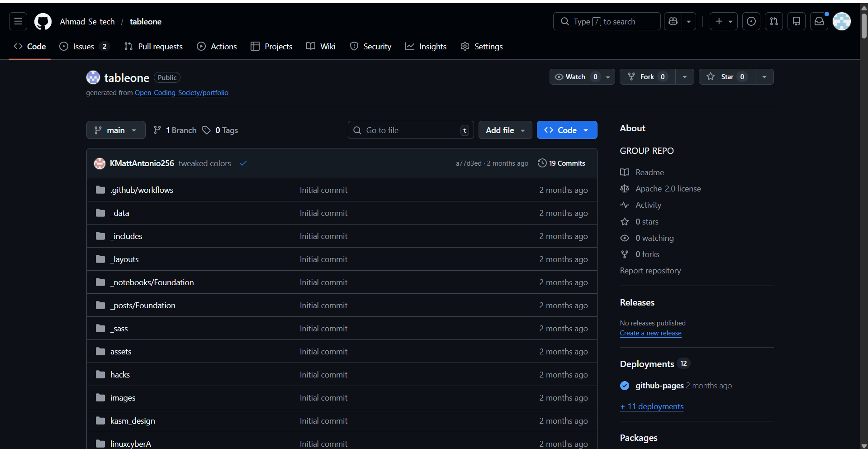Screen dimensions: 868x449
Task: Go to the Actions tab
Action: click(217, 47)
